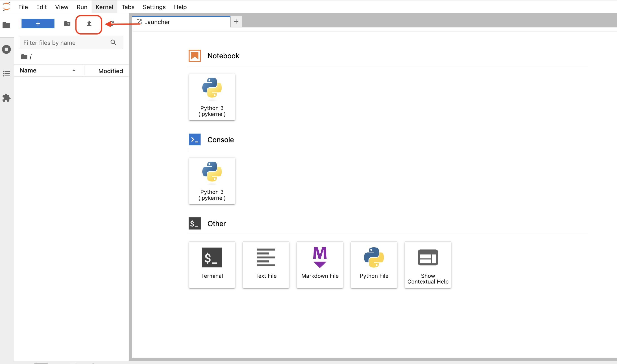Click the Console section heading
617x364 pixels.
[220, 139]
